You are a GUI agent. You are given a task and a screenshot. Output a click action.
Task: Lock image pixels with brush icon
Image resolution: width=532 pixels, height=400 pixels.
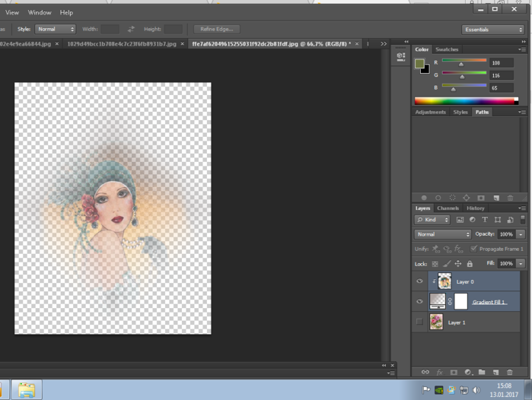tap(447, 264)
